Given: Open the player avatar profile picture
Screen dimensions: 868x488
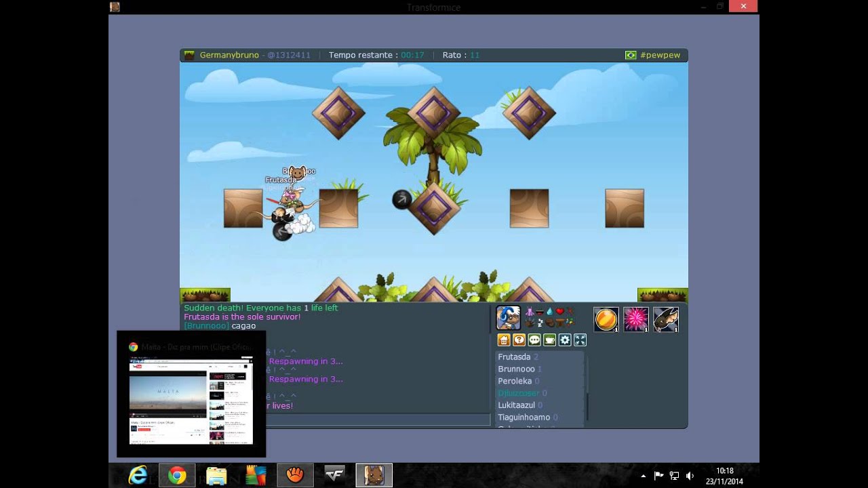Looking at the screenshot, I should coord(508,318).
